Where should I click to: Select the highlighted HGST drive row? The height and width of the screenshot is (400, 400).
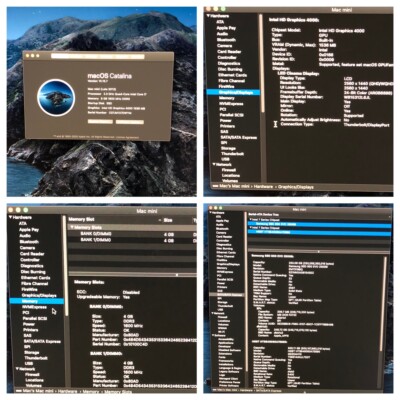[319, 232]
